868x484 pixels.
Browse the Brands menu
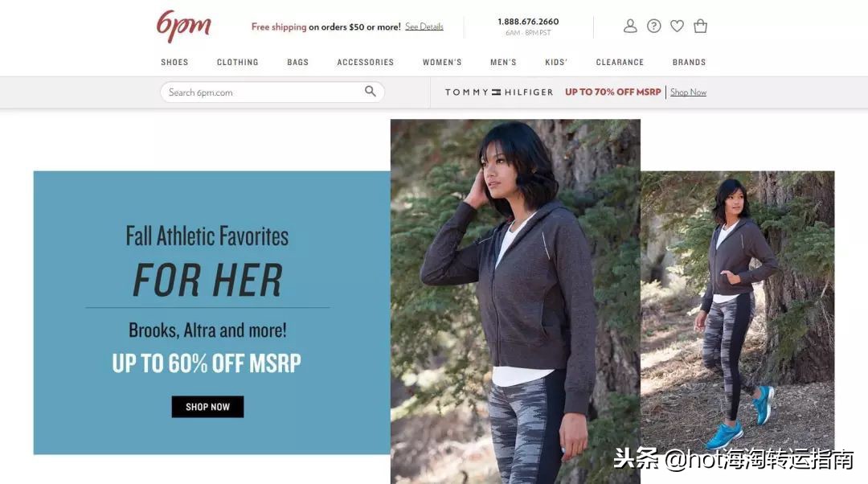pos(690,62)
